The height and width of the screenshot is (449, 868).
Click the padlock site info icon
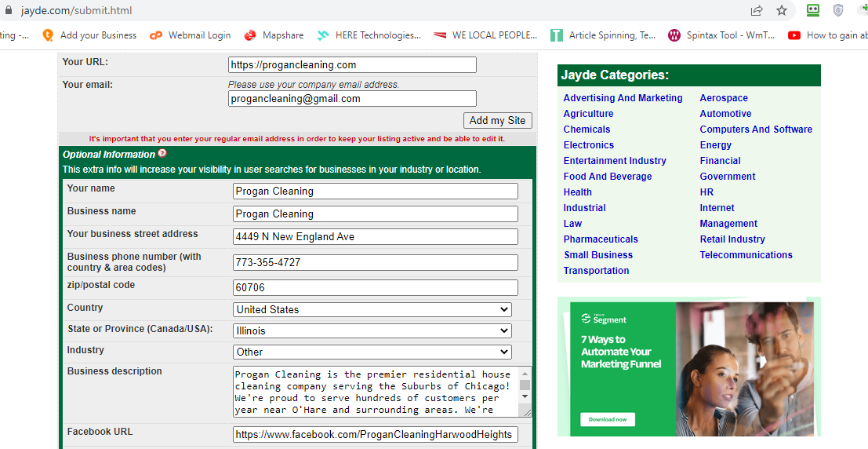(8, 10)
